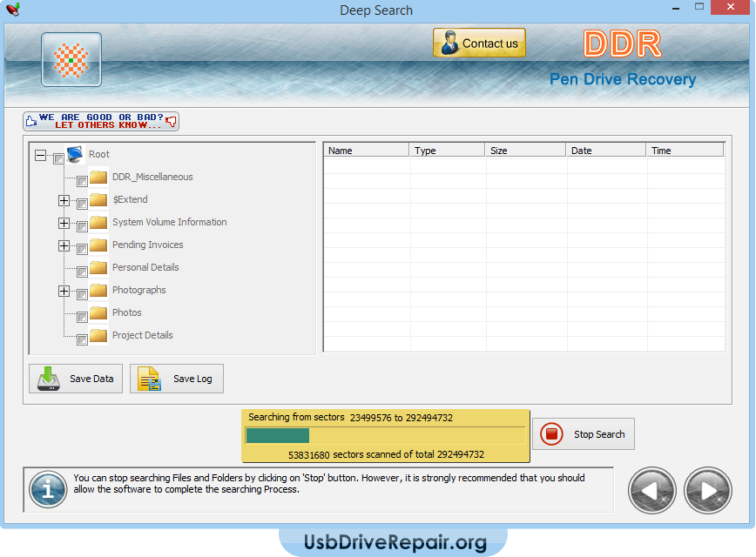The width and height of the screenshot is (756, 557).
Task: Expand the System Volume Information node
Action: (64, 223)
